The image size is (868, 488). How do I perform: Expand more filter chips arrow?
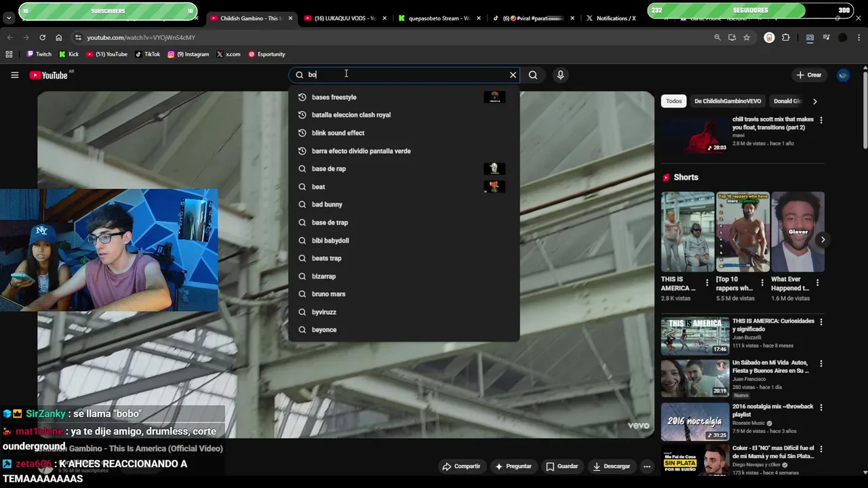(814, 101)
